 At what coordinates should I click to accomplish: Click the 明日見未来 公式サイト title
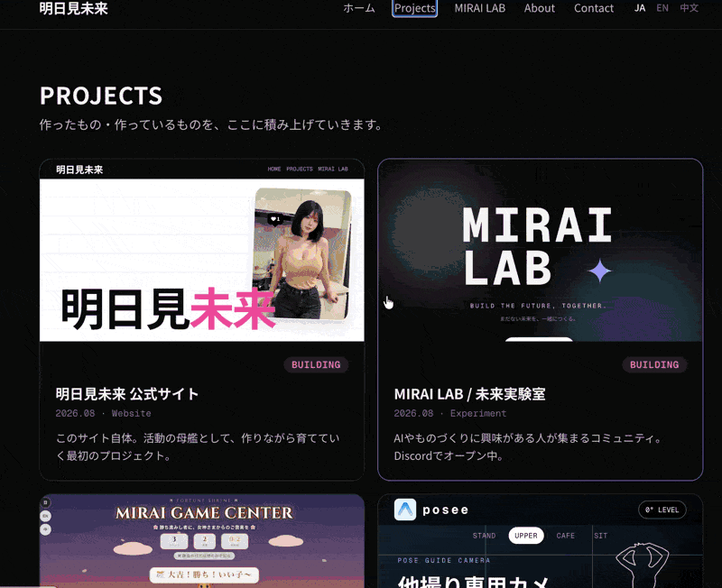coord(127,394)
